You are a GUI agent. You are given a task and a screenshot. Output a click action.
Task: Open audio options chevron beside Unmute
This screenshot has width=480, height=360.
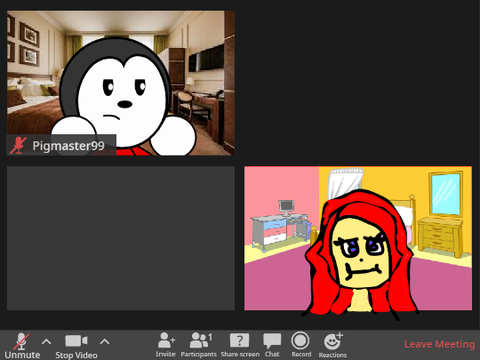pyautogui.click(x=46, y=342)
